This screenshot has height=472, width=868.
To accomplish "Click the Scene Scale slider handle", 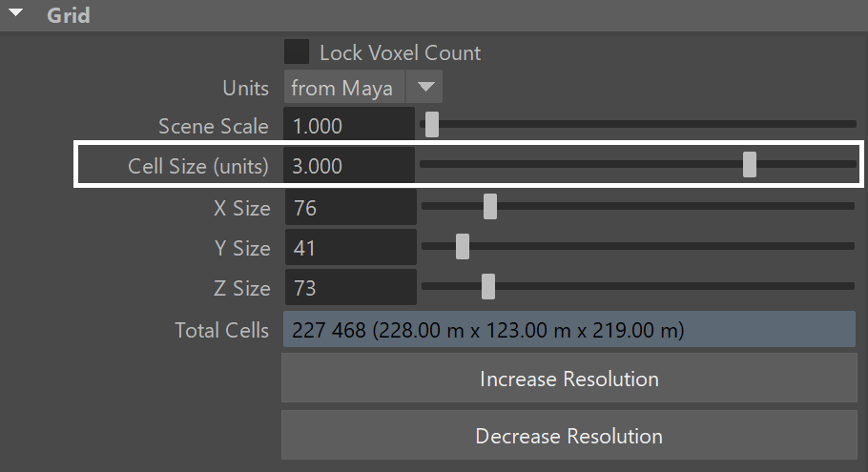I will tap(432, 125).
